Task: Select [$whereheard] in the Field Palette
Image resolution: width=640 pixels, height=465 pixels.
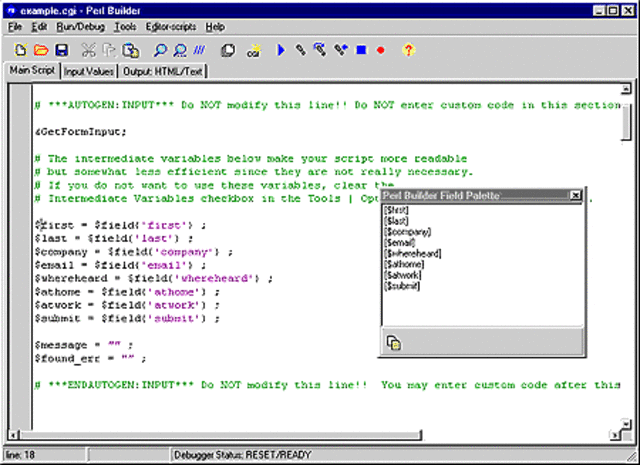Action: (413, 254)
